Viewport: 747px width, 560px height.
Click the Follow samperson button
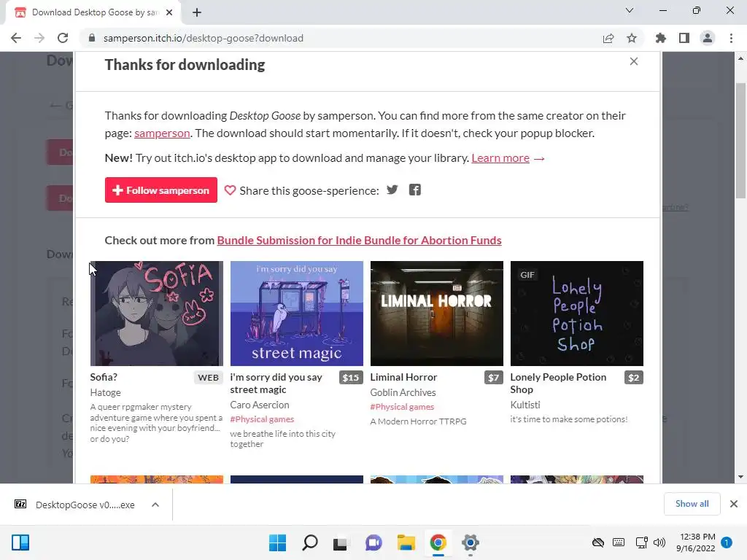(x=161, y=190)
